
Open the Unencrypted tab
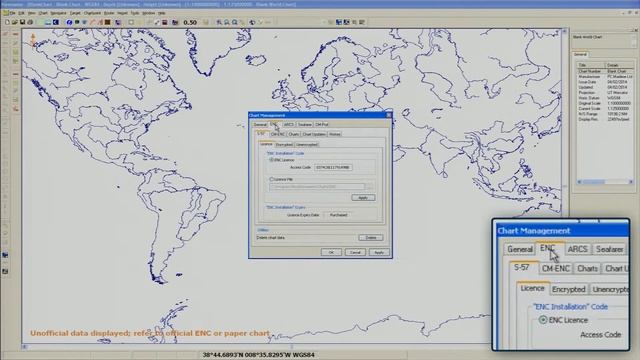click(x=307, y=144)
